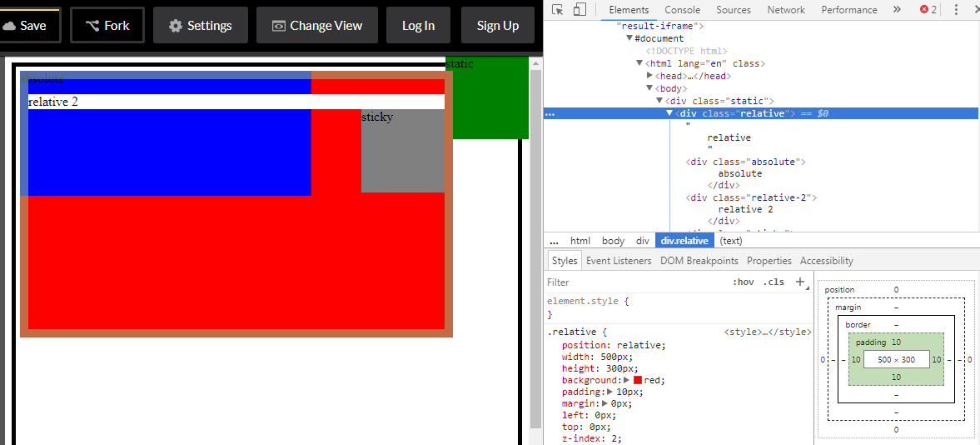Click the Fork button
980x445 pixels.
click(107, 25)
